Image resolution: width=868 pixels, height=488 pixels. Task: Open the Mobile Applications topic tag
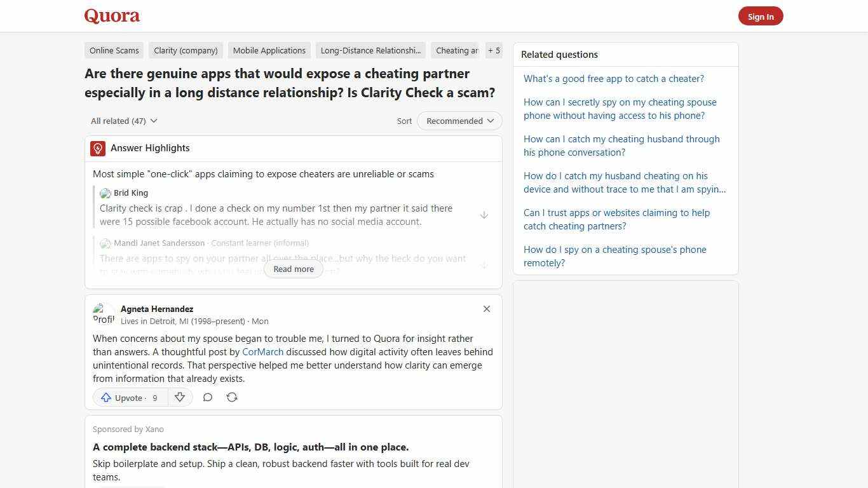click(x=269, y=50)
